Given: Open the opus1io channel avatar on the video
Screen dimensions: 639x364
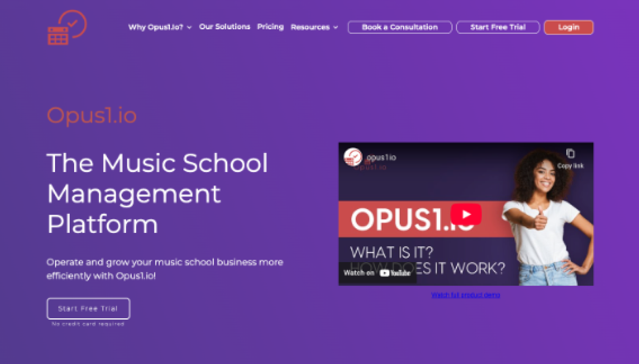Looking at the screenshot, I should pyautogui.click(x=353, y=157).
